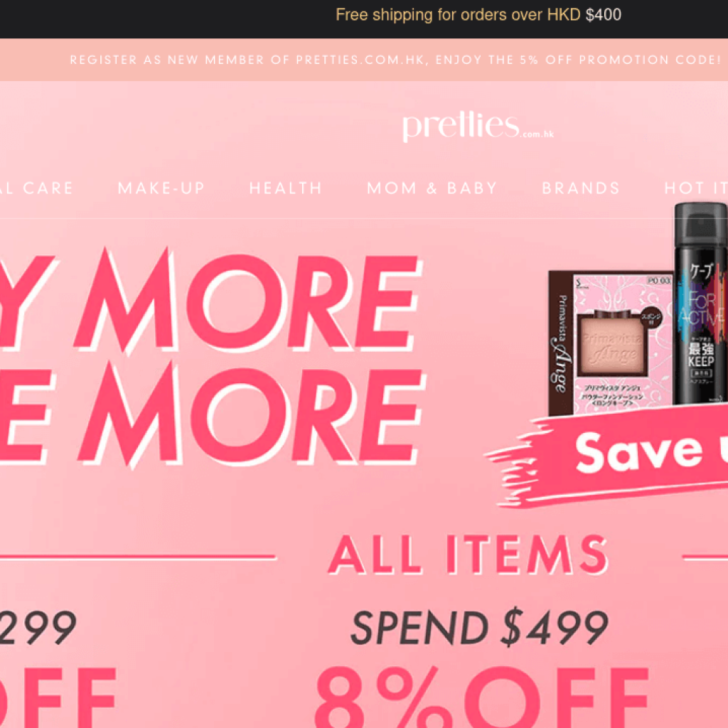Viewport: 728px width, 728px height.
Task: Open the MAKE-UP menu
Action: coord(161,188)
